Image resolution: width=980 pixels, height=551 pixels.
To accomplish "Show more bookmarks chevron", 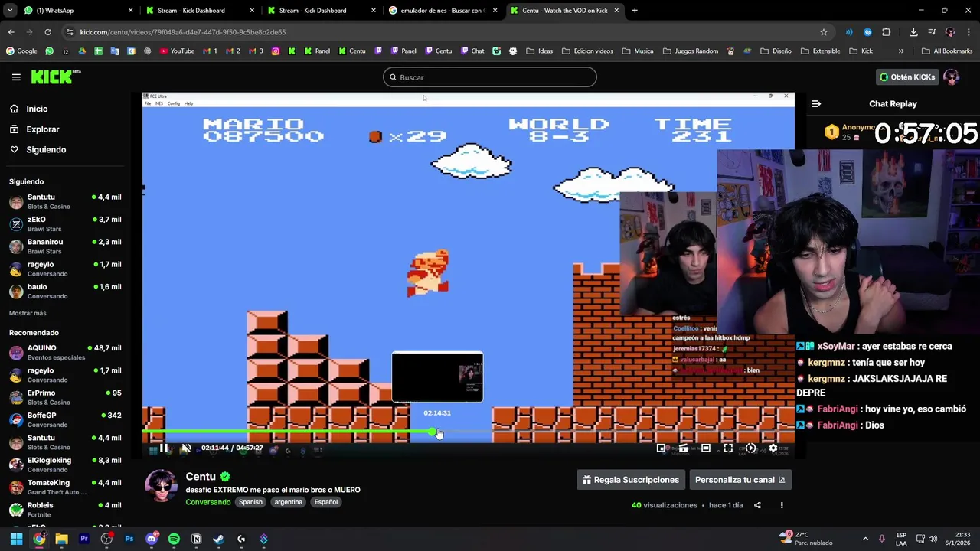I will (x=901, y=51).
